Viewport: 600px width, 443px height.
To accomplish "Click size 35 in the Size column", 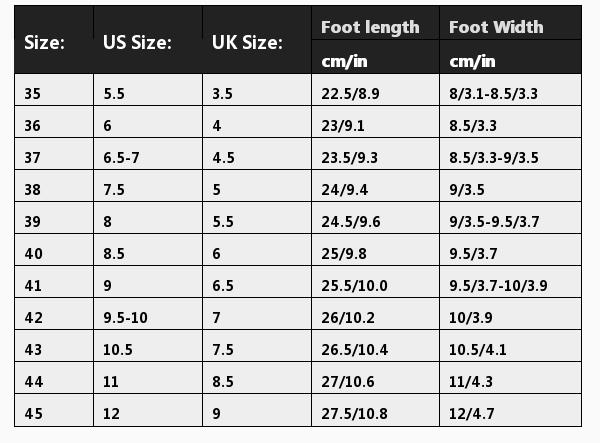I will 33,94.
